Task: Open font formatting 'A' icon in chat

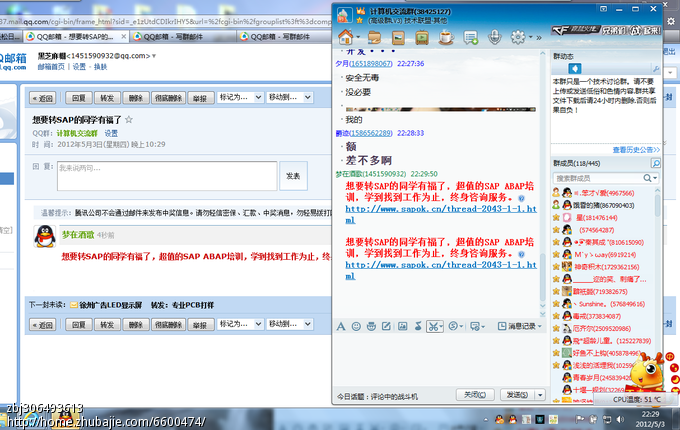Action: pyautogui.click(x=341, y=326)
